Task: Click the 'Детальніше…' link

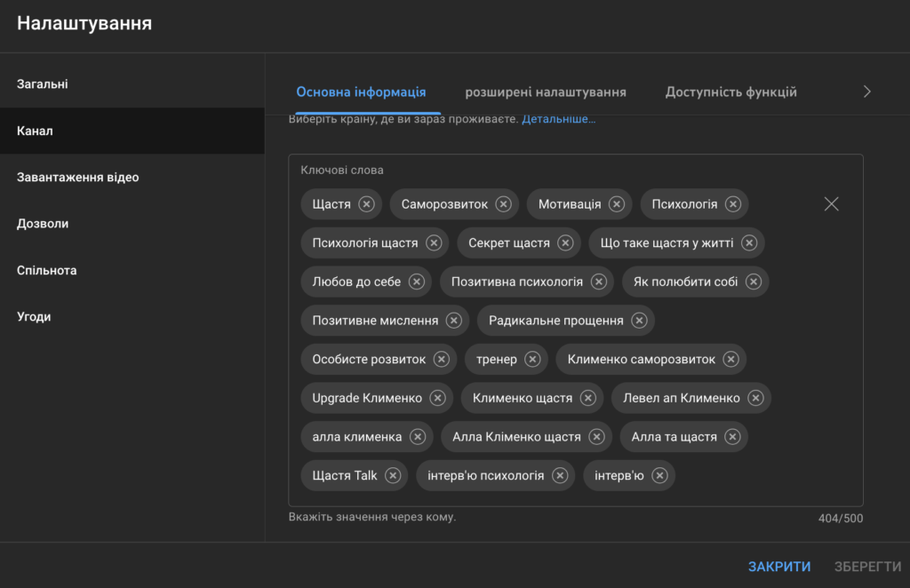Action: click(558, 119)
